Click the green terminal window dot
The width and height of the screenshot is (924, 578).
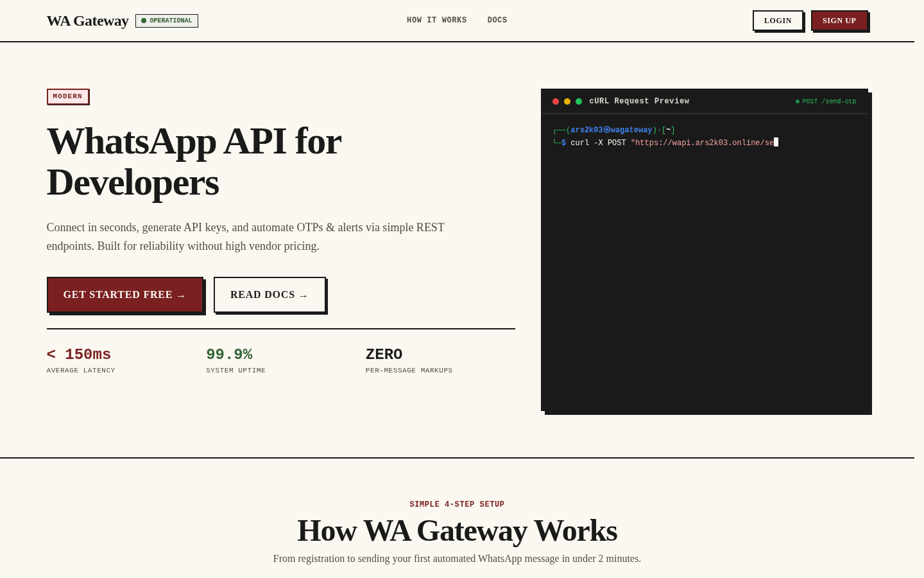579,101
